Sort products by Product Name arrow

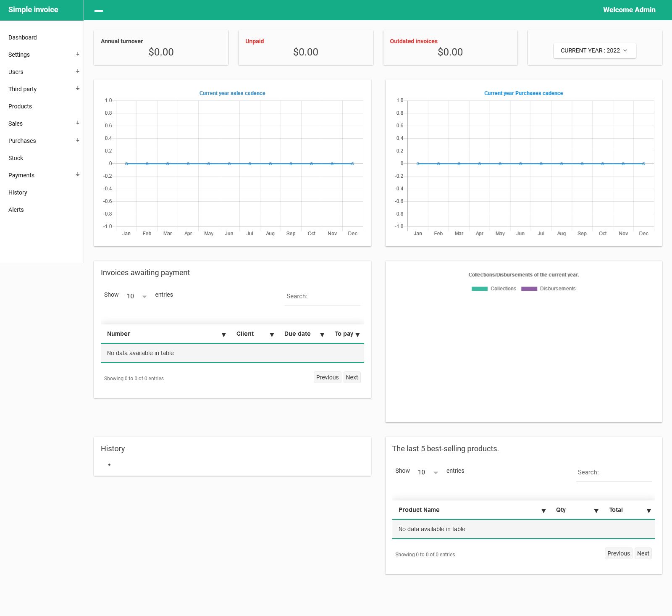(543, 511)
